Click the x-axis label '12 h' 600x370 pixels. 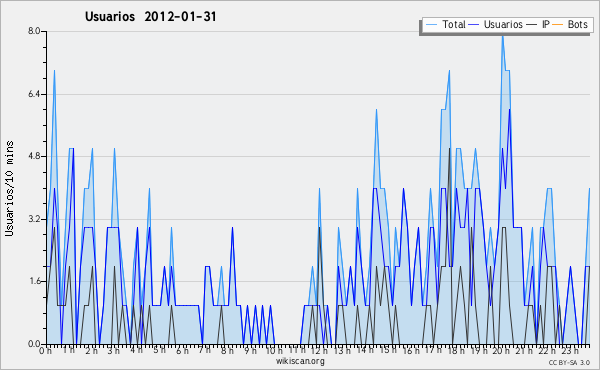[319, 350]
